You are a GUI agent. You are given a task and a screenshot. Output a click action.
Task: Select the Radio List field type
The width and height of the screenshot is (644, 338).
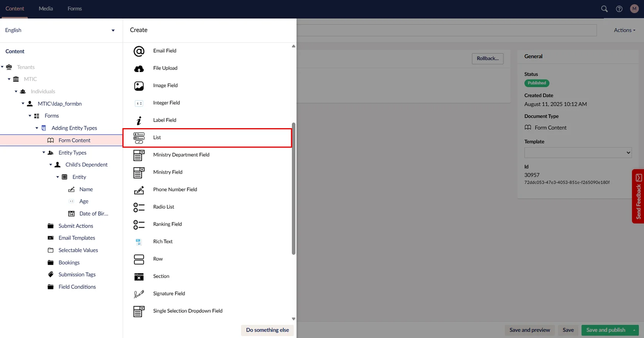[x=163, y=207]
